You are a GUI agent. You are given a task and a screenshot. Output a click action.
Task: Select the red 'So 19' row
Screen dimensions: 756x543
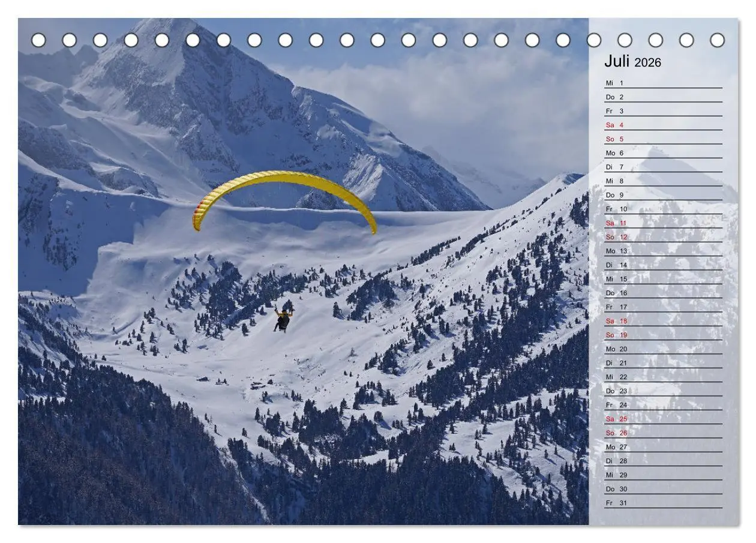[663, 335]
